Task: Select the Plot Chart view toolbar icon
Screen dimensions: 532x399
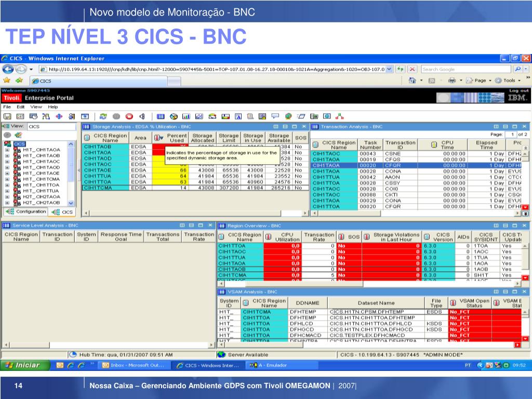Action: [199, 116]
